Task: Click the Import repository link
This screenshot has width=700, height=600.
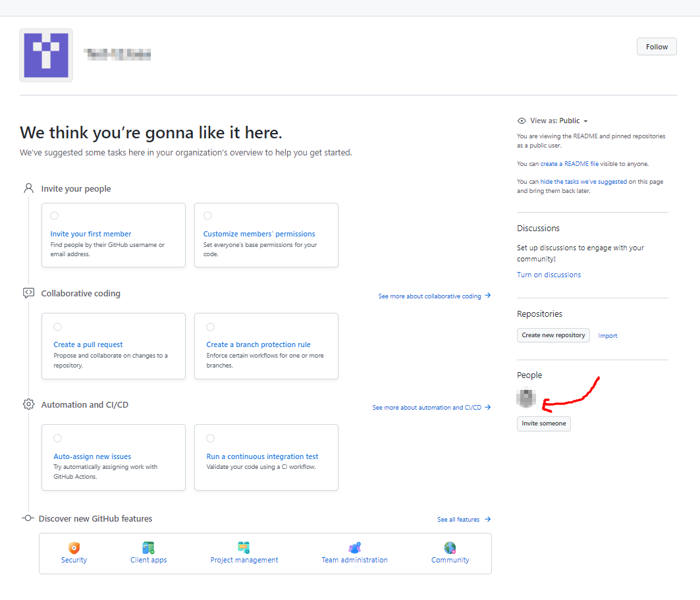Action: (608, 336)
